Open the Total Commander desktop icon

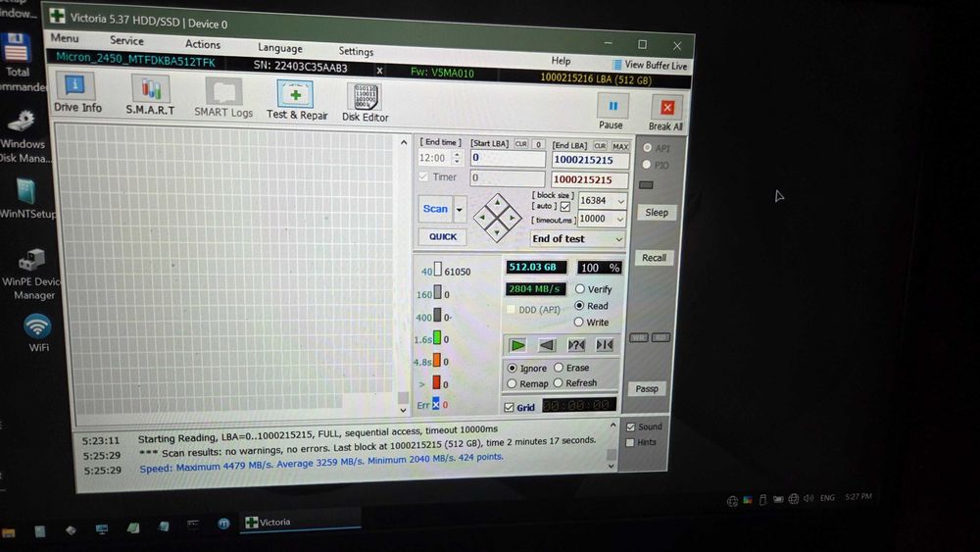17,63
